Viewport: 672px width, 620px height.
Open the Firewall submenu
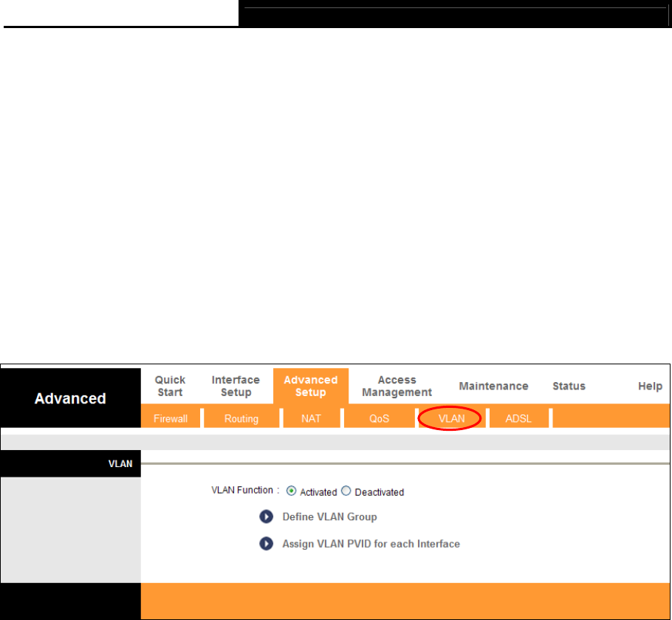(171, 418)
